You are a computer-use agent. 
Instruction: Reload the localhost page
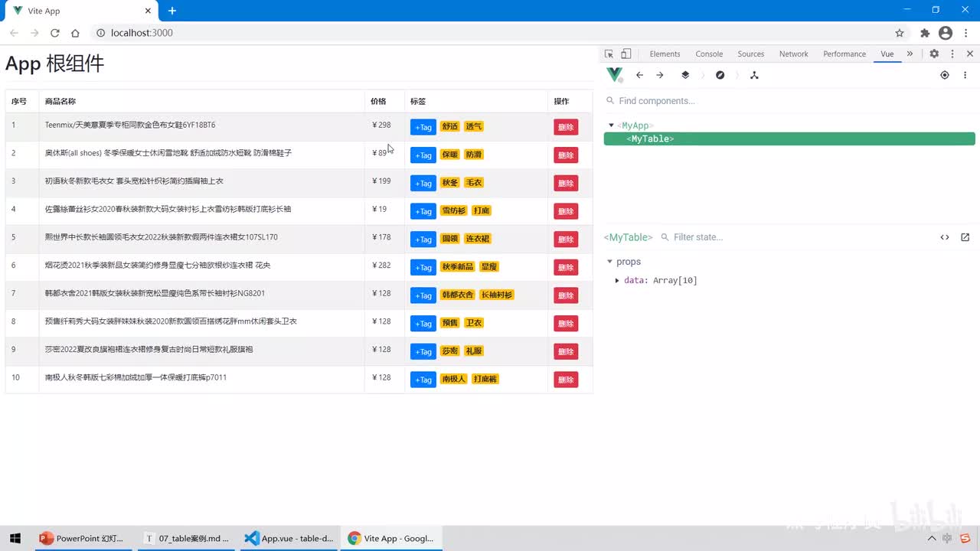[55, 33]
